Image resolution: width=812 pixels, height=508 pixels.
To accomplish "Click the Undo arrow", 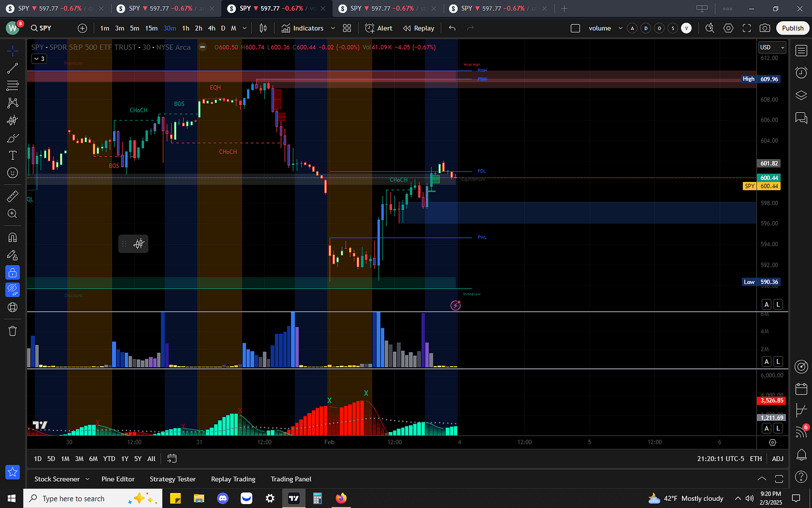I will [452, 28].
